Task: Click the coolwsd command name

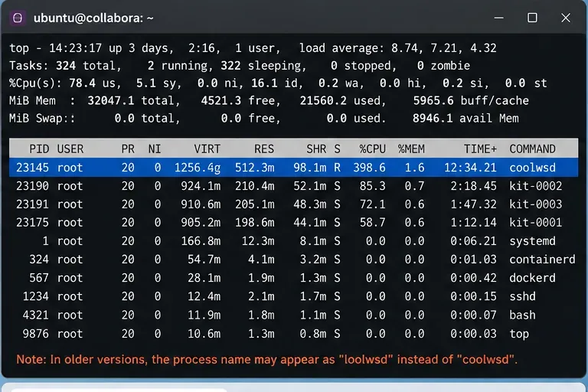Action: (532, 168)
